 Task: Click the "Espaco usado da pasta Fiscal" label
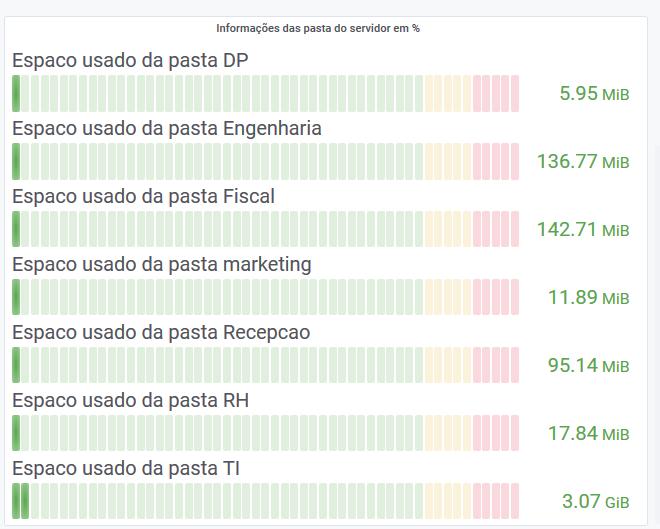143,197
